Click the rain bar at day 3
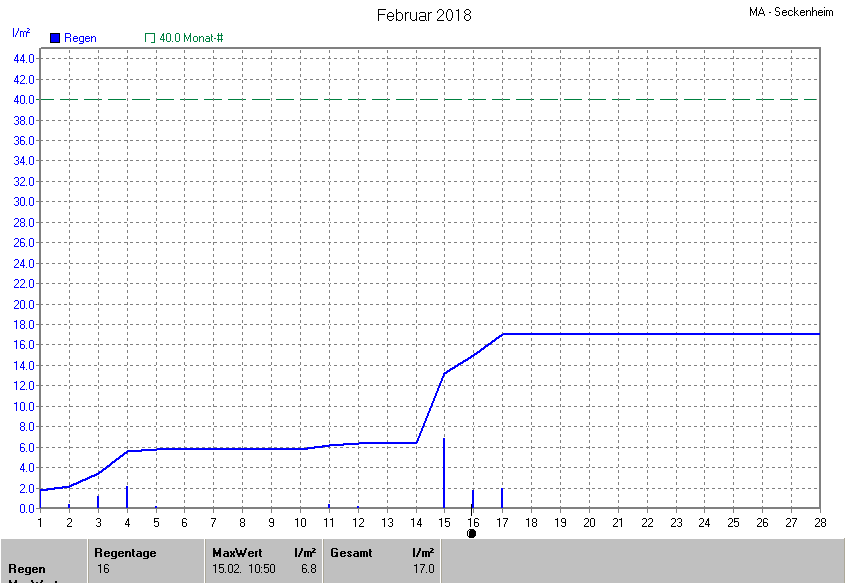 click(x=98, y=501)
